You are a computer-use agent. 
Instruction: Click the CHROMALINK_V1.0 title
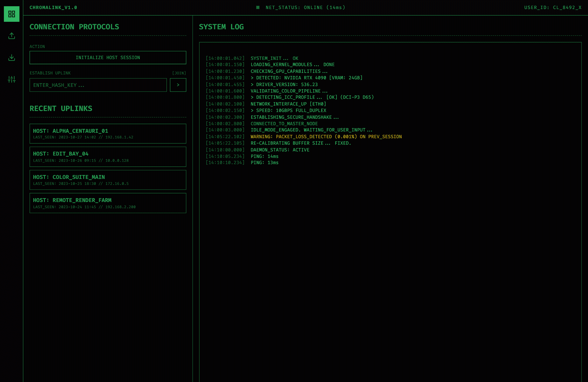[53, 8]
